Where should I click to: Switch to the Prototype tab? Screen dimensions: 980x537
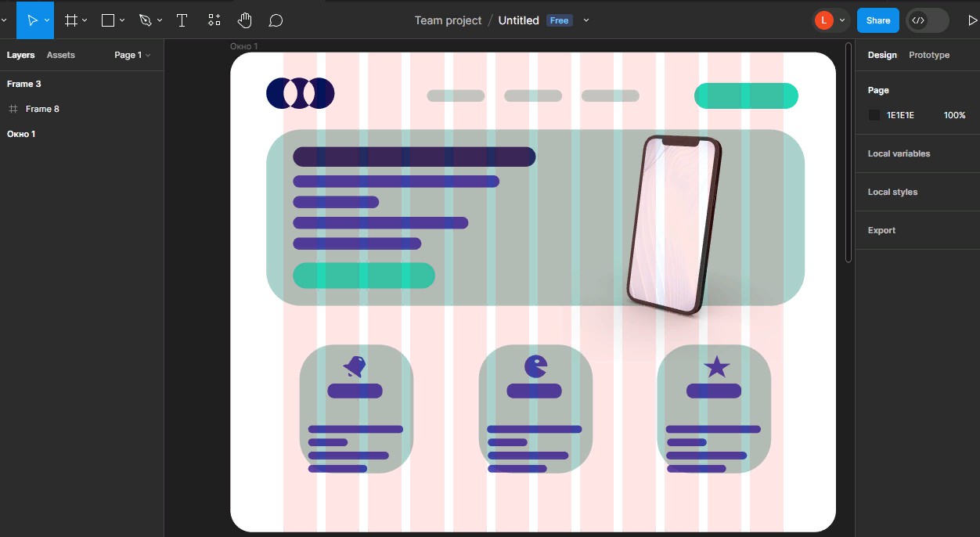tap(929, 55)
